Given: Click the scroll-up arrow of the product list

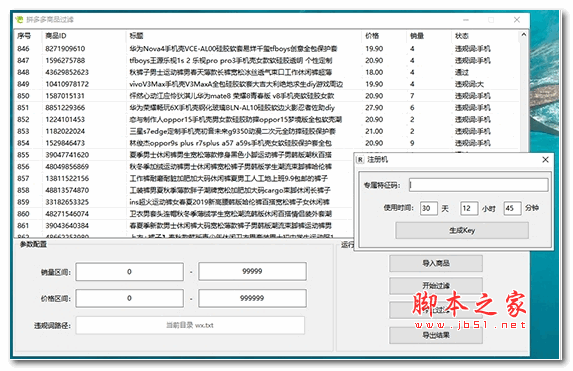Looking at the screenshot, I should (x=523, y=35).
